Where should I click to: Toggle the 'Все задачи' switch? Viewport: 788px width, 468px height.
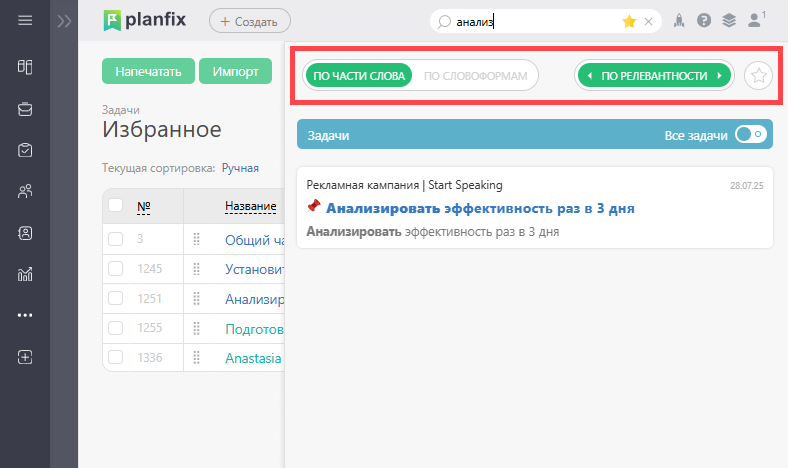pyautogui.click(x=750, y=135)
